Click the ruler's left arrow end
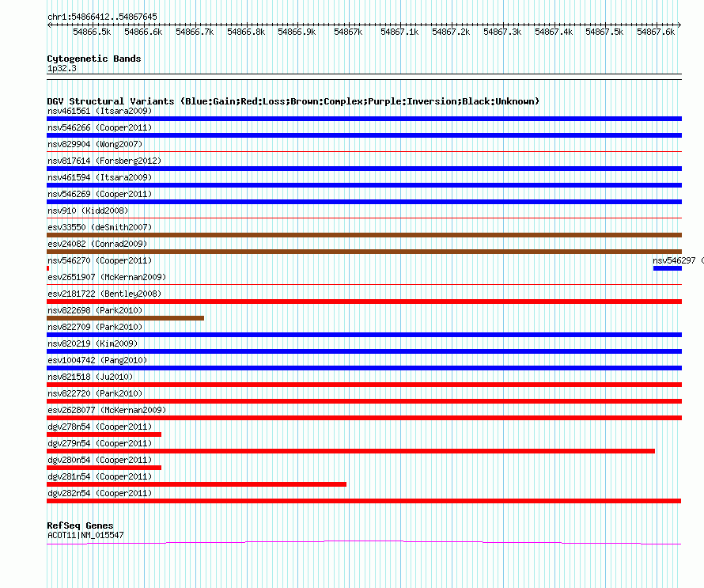This screenshot has height=588, width=704. [x=49, y=25]
